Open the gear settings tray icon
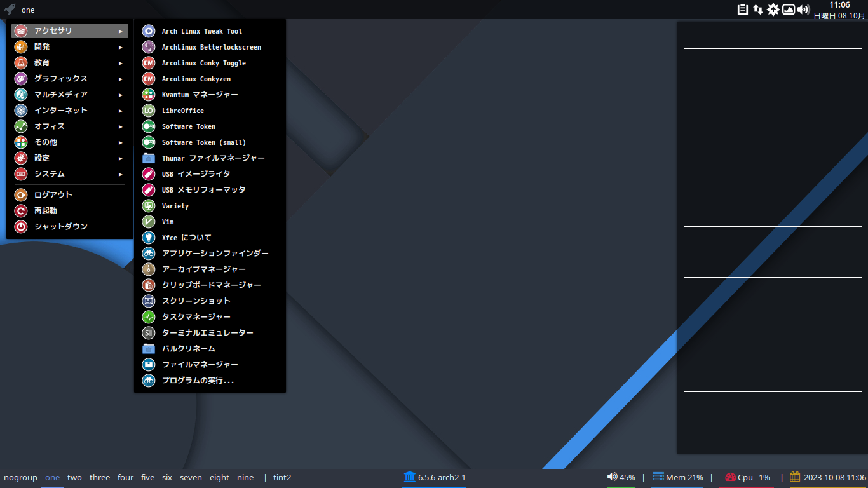 [773, 10]
